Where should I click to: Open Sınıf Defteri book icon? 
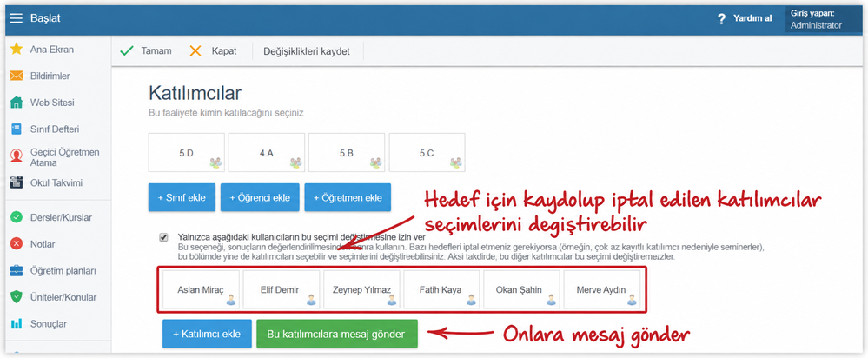(x=17, y=129)
